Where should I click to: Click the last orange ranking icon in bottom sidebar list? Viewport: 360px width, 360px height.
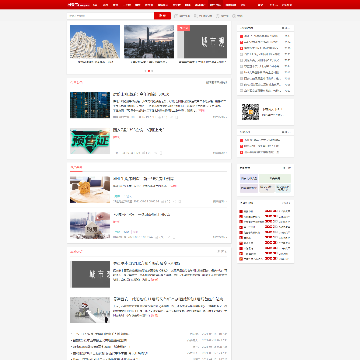point(241,259)
